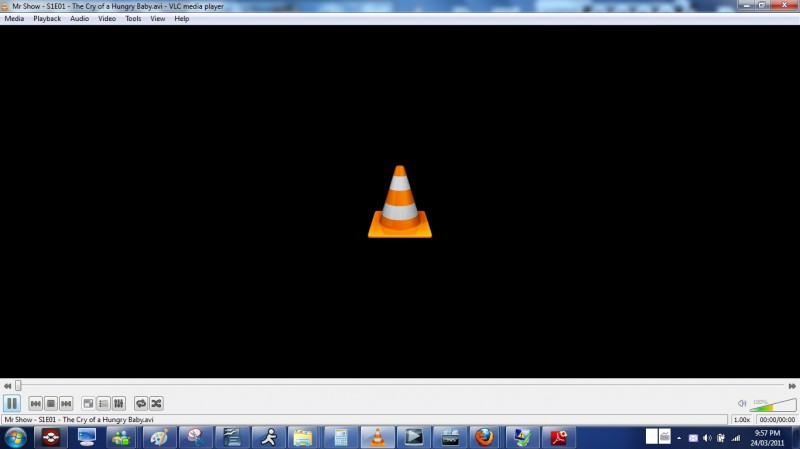Open Calculator from the taskbar

coord(340,438)
